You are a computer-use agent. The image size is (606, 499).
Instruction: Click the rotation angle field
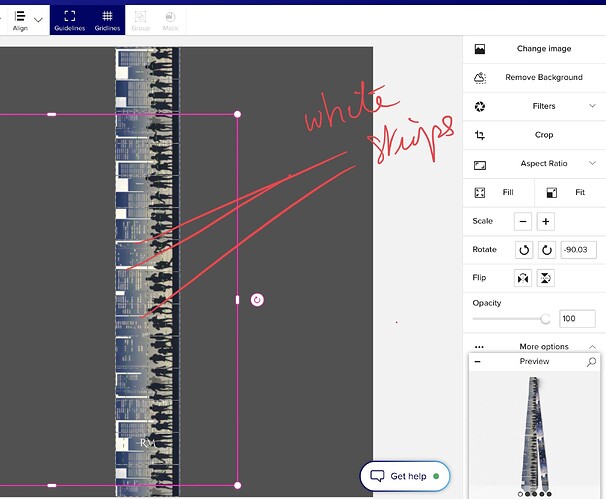579,250
